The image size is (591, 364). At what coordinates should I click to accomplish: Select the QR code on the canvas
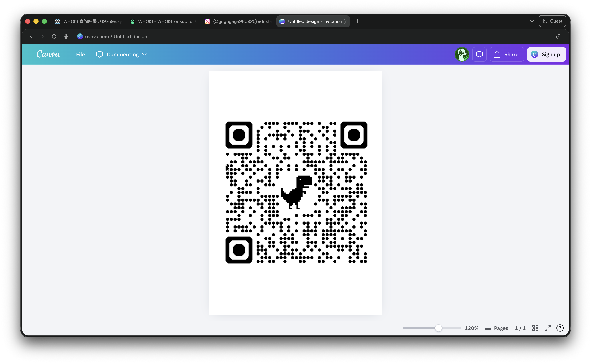point(296,192)
